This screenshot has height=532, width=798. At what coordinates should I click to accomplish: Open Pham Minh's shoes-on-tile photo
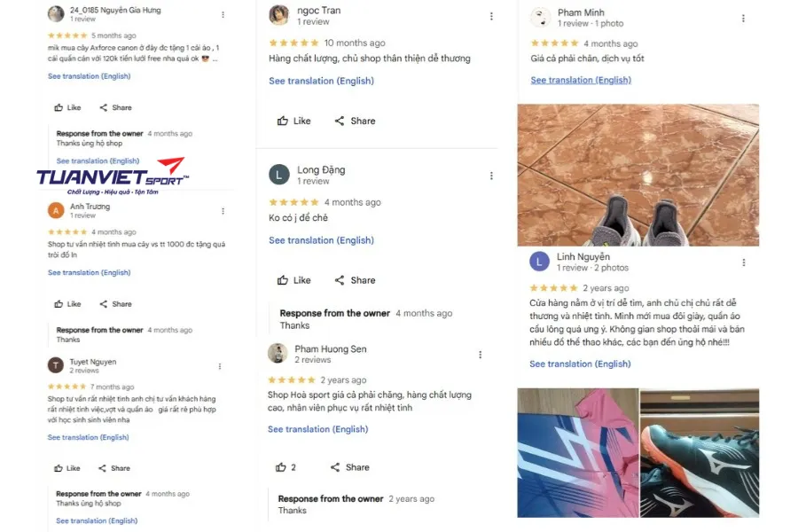(x=638, y=176)
